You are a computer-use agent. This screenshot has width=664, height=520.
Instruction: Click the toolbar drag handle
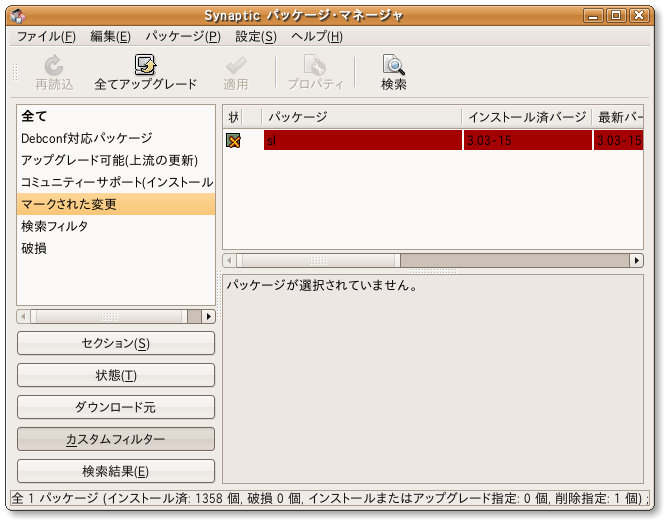15,72
